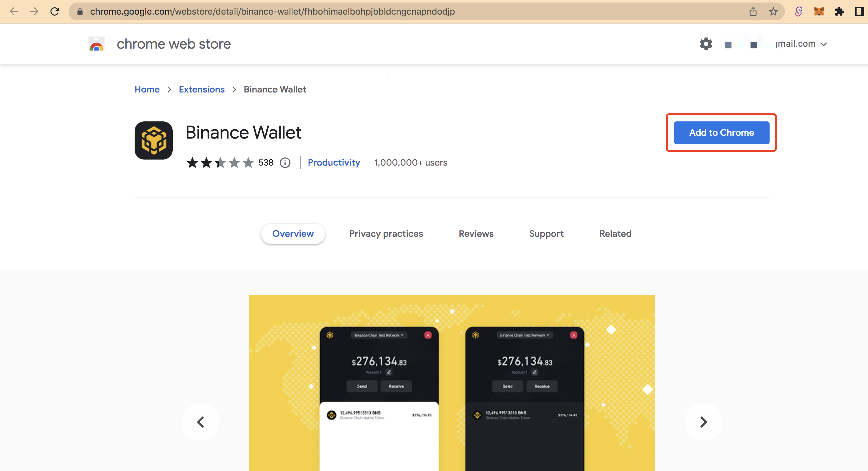Toggle the browser side panel icon

point(859,11)
